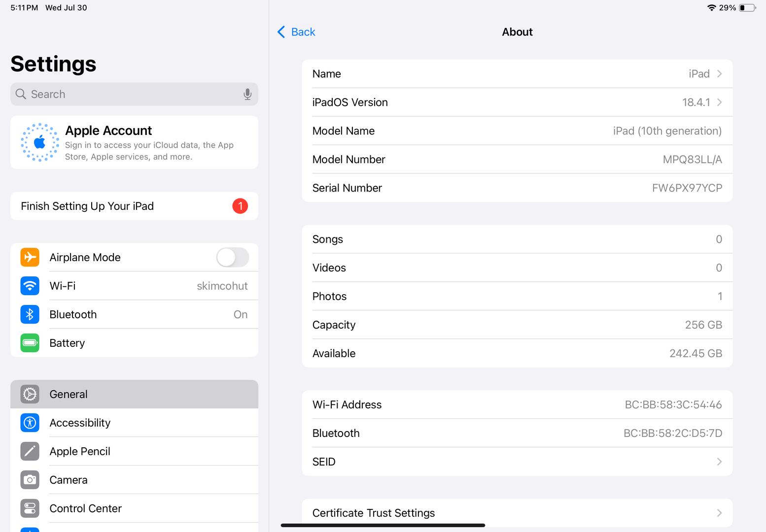
Task: Tap the Apple Account logo icon
Action: click(39, 142)
